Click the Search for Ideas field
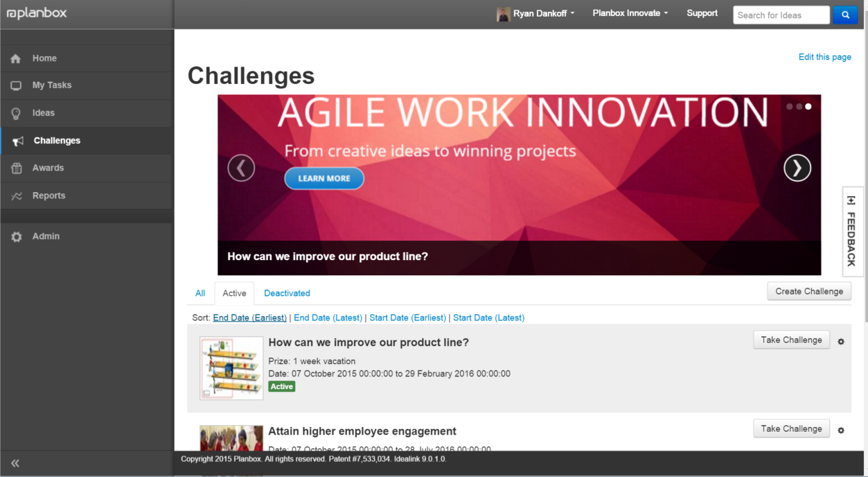The height and width of the screenshot is (477, 868). click(x=781, y=15)
